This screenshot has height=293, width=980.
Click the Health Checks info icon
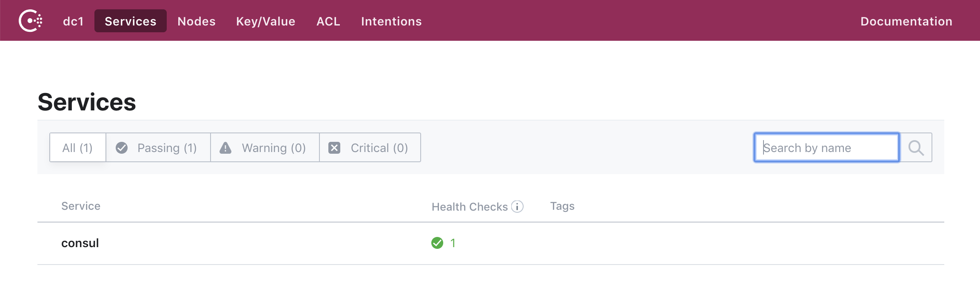click(x=517, y=206)
